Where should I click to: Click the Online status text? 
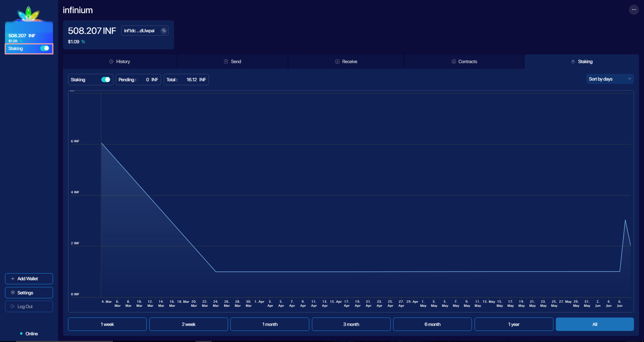point(32,334)
